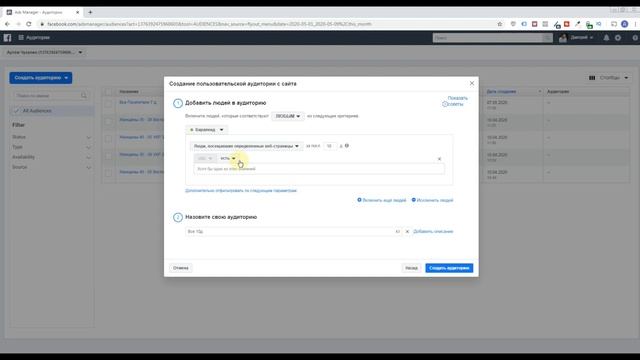The height and width of the screenshot is (360, 640).
Task: Click the eyedropper browser extension icon
Action: click(x=577, y=24)
